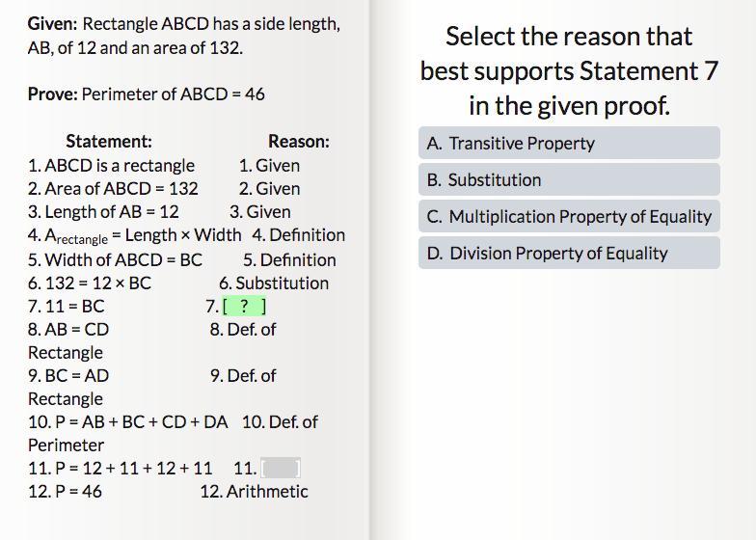Click the 'Arithmetic' reason for statement 12
The height and width of the screenshot is (540, 756).
point(255,492)
